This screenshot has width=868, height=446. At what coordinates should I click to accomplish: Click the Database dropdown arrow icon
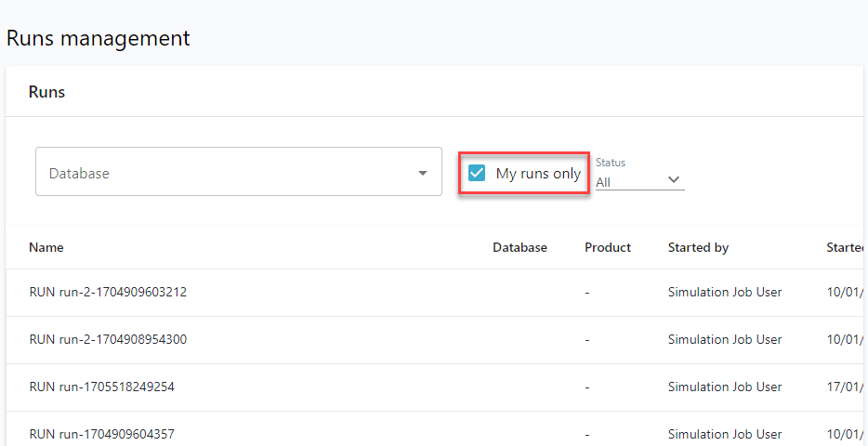point(423,173)
